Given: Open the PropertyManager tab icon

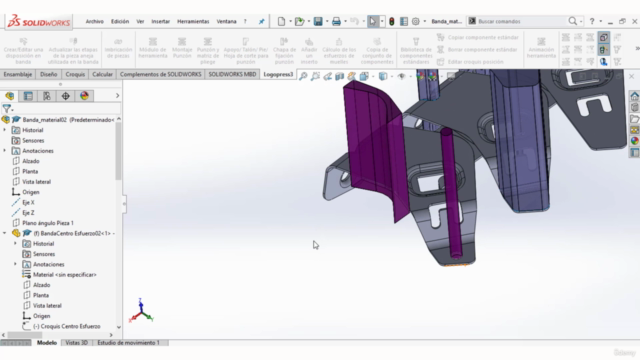Looking at the screenshot, I should (28, 96).
